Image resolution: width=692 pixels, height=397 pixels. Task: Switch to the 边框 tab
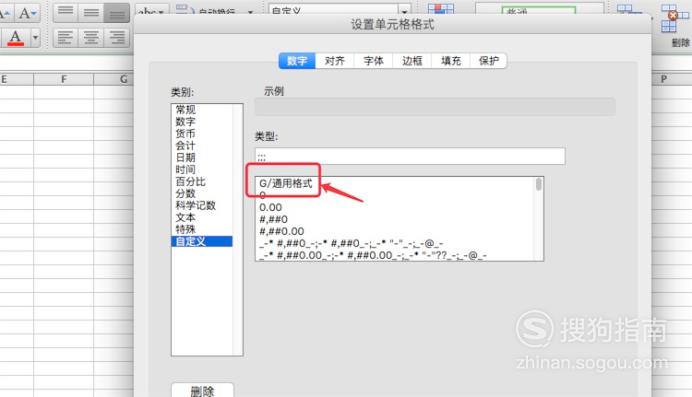click(x=412, y=61)
